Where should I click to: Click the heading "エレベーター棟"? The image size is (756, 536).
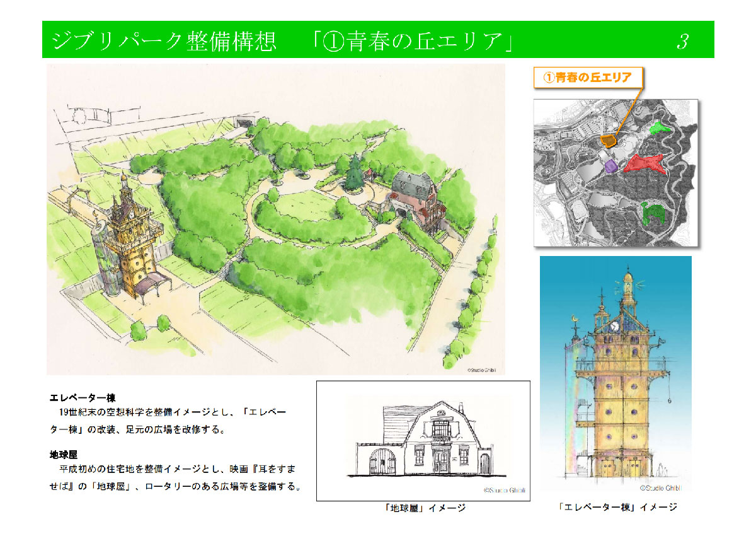tap(83, 398)
